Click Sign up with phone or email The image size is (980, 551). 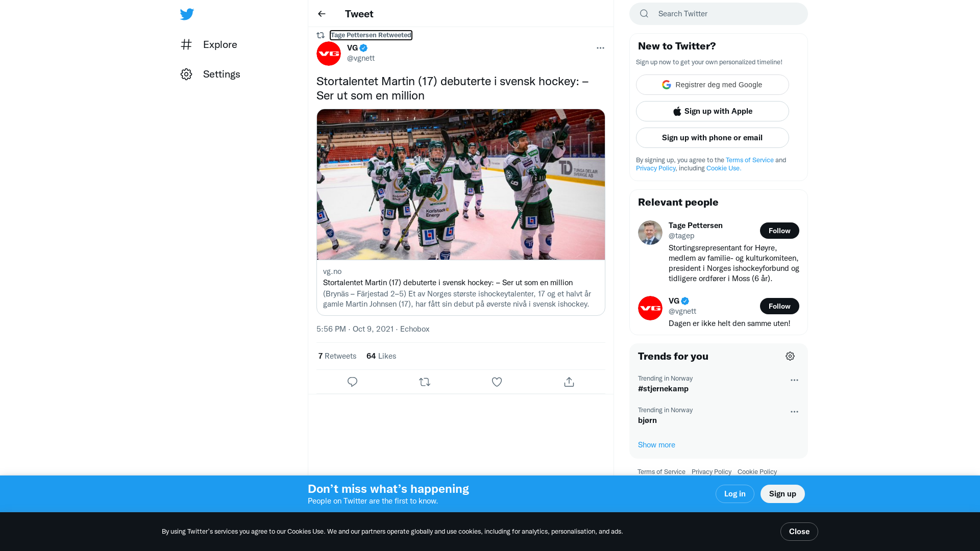coord(713,138)
